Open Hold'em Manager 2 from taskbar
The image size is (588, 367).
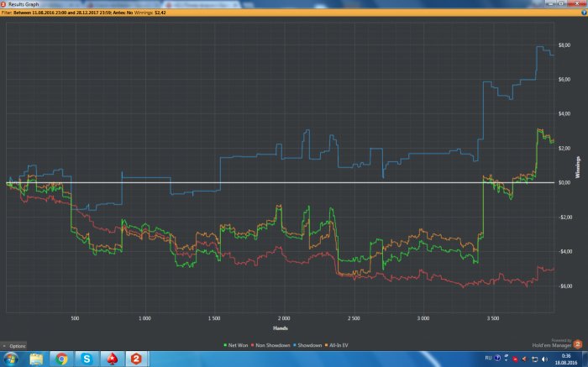[x=136, y=359]
